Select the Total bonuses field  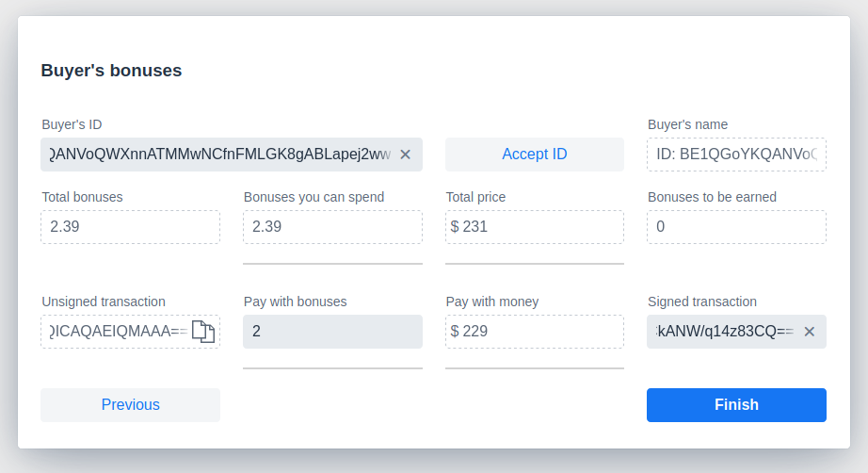coord(130,227)
